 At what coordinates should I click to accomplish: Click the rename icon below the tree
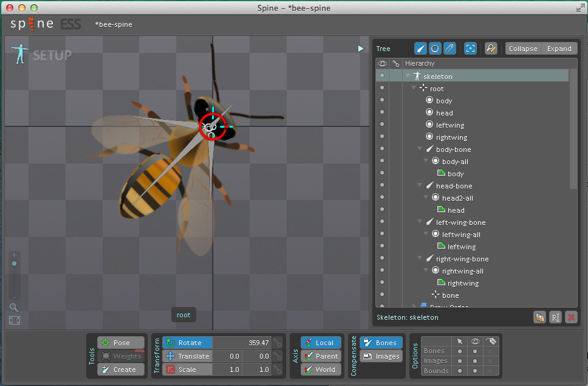tap(555, 317)
